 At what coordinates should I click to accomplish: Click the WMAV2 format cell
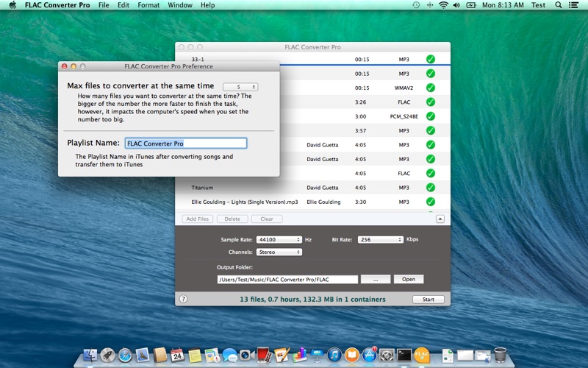[404, 88]
